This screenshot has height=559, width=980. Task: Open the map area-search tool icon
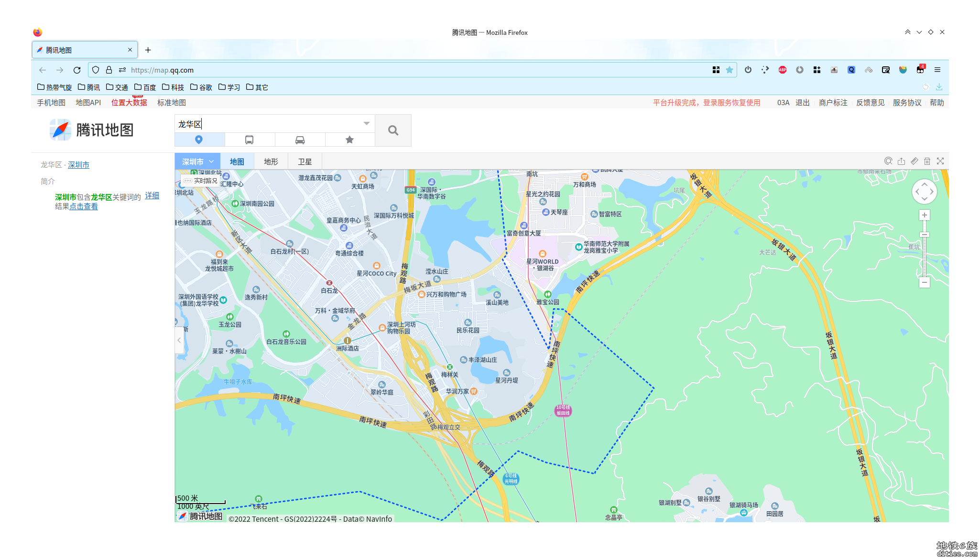click(x=888, y=161)
